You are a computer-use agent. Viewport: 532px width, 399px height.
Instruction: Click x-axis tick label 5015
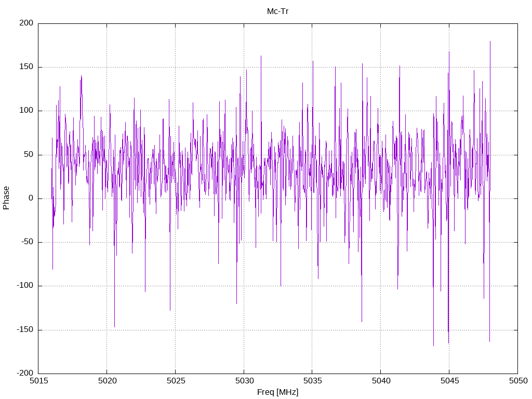[x=38, y=381]
